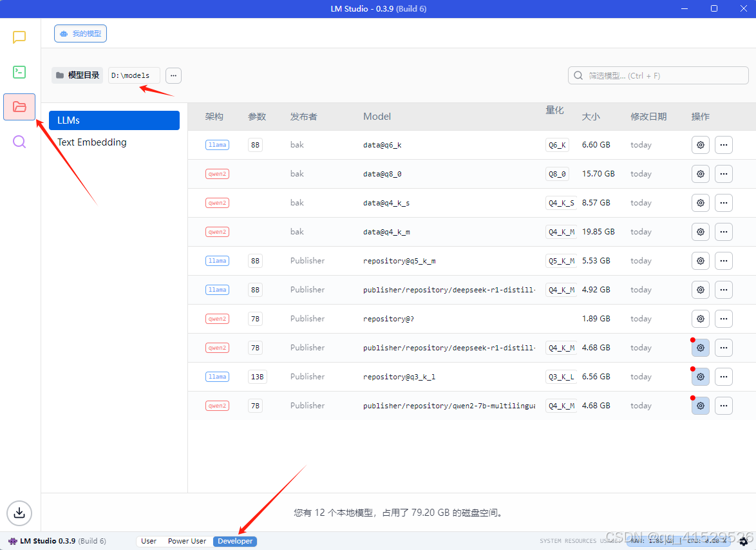This screenshot has height=550, width=756.
Task: Sort by 发布者 column header
Action: pos(304,117)
